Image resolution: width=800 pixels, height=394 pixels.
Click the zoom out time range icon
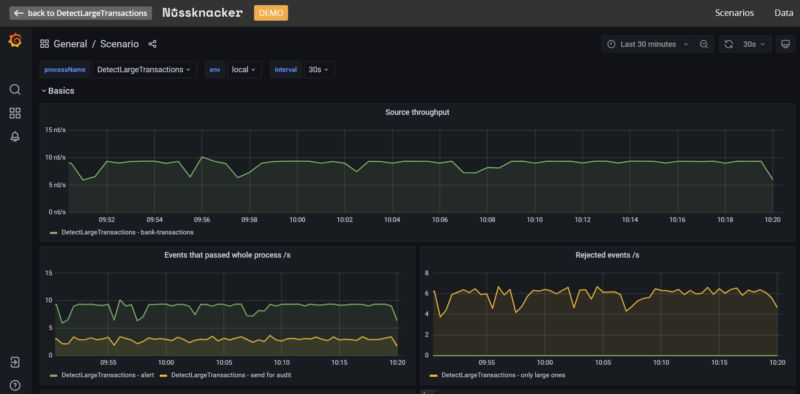click(x=704, y=44)
